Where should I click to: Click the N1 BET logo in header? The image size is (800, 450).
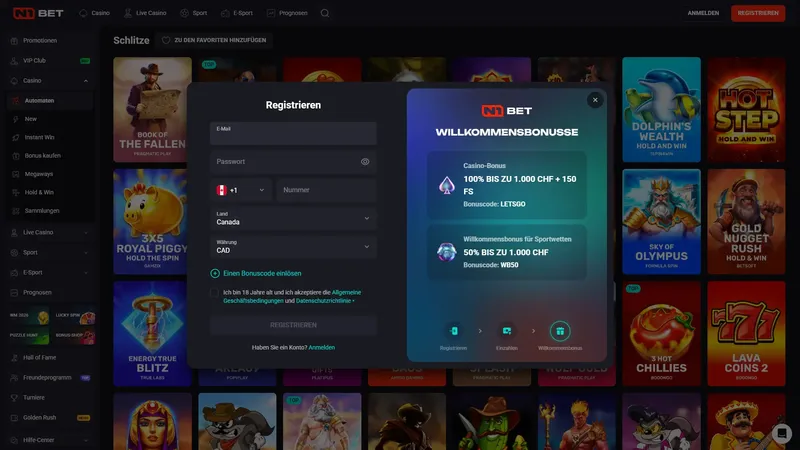[x=38, y=13]
